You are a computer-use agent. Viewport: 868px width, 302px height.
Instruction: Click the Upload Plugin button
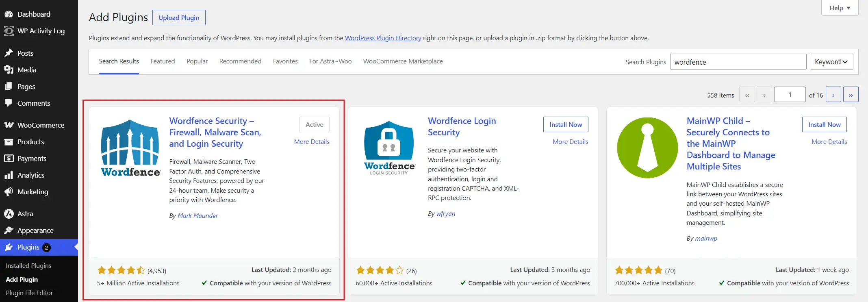179,17
